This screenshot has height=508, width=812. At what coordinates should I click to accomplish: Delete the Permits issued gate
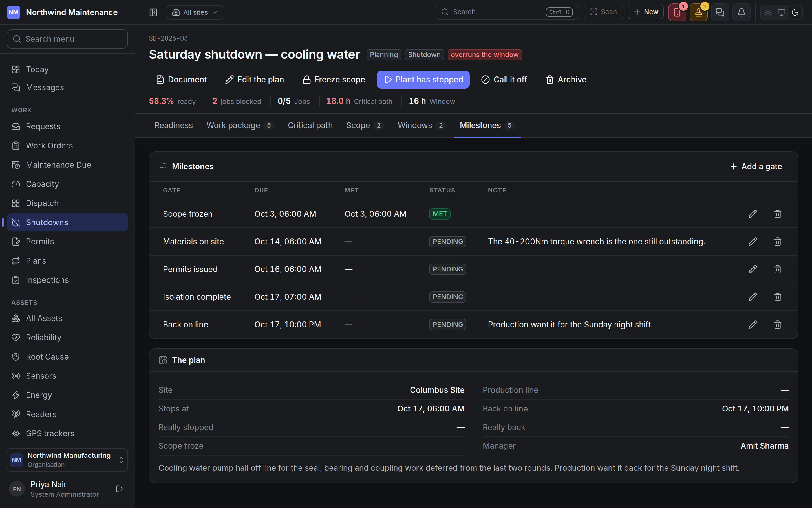point(777,269)
